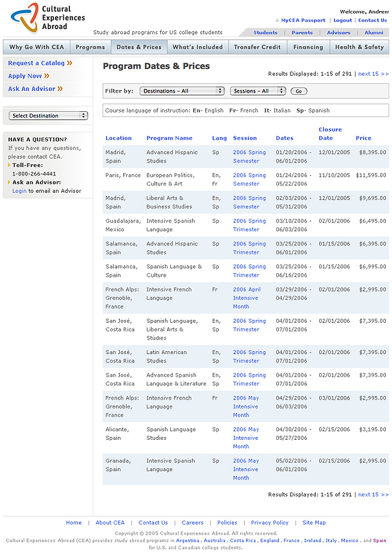Viewport: 392px width, 554px height.
Task: Click the Cultural Experiences Abroad logo
Action: tap(39, 18)
